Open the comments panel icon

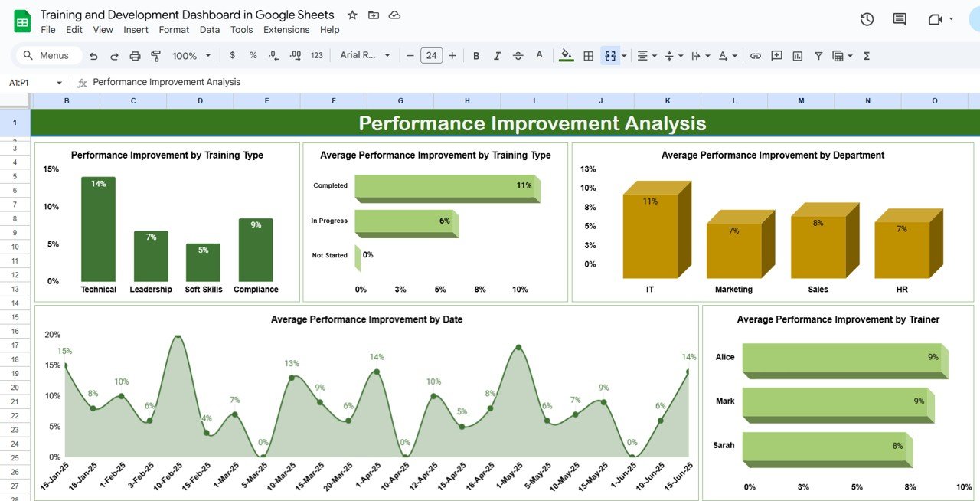tap(900, 20)
